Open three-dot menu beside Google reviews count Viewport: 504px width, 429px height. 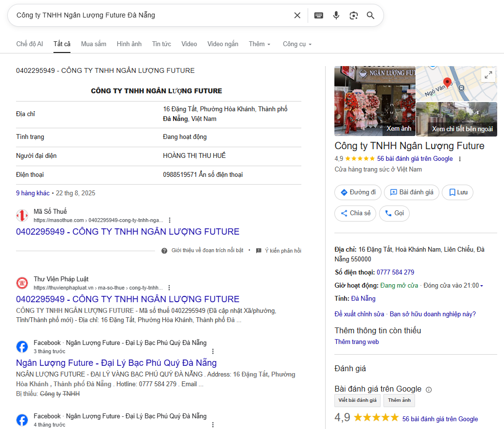[460, 159]
